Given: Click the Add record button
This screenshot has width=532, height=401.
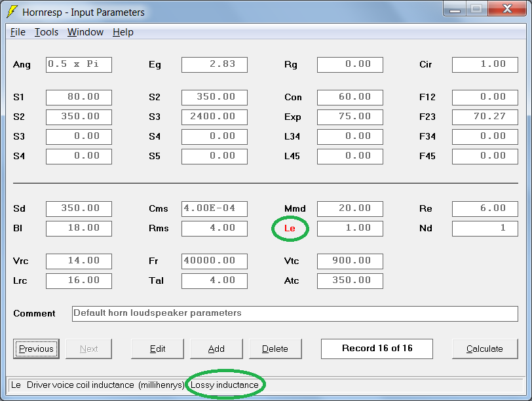Looking at the screenshot, I should pos(216,349).
